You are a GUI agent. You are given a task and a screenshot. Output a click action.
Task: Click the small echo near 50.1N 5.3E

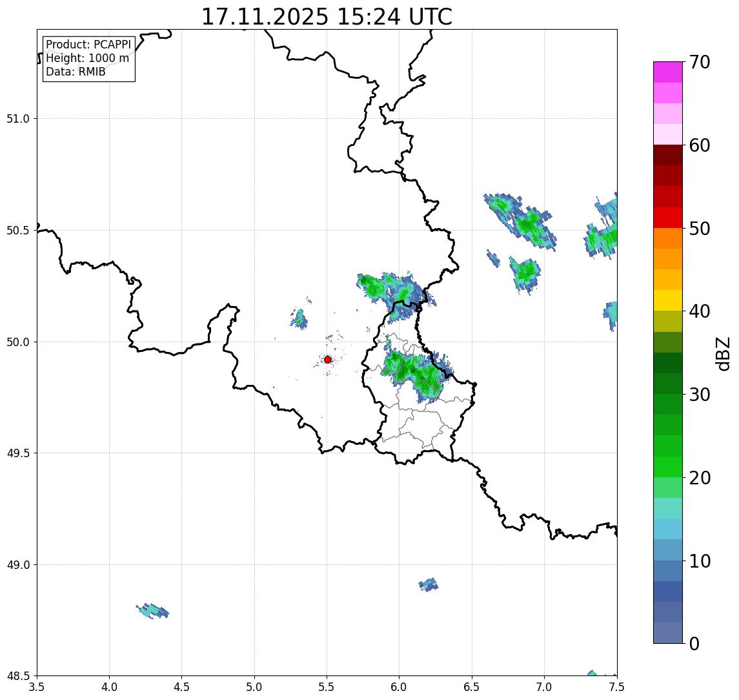(299, 318)
